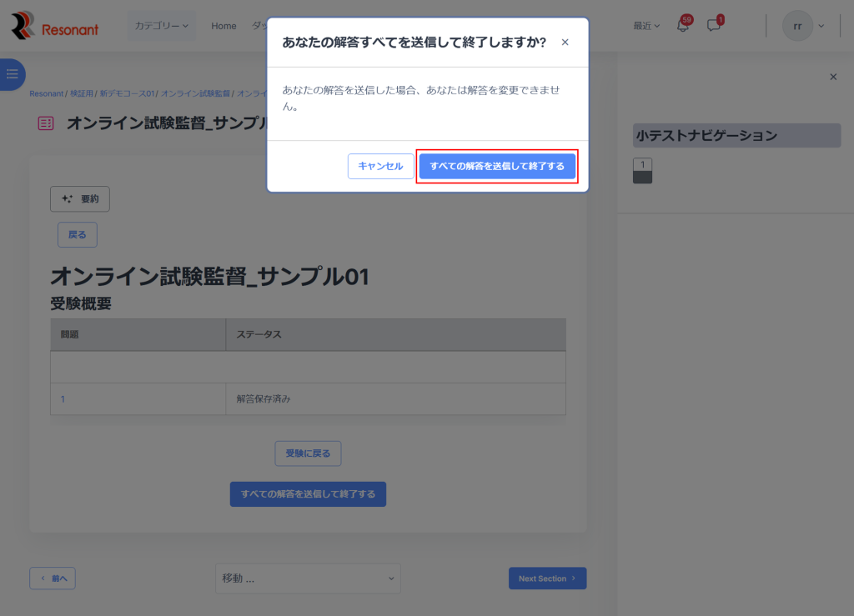Expand the 最近 dropdown

(x=646, y=26)
